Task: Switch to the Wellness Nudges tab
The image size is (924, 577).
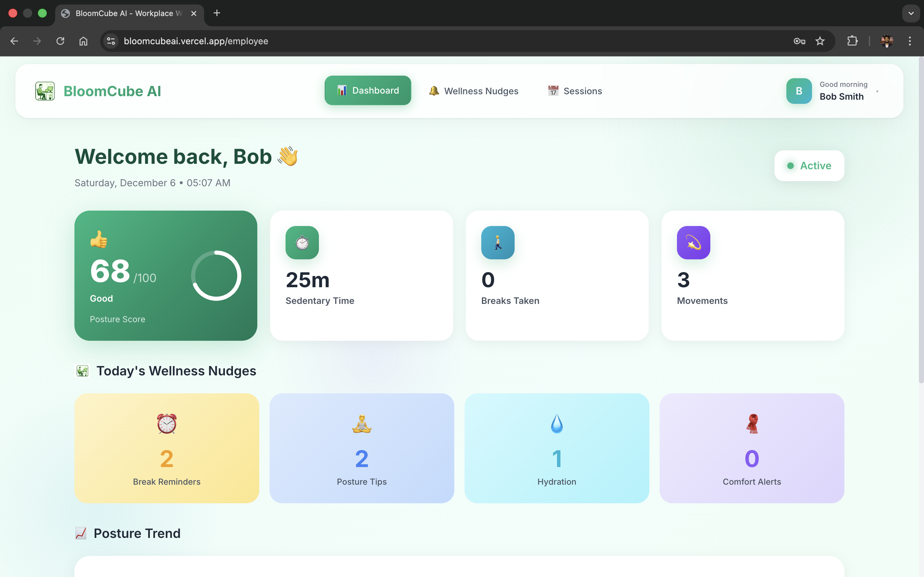Action: coord(474,91)
